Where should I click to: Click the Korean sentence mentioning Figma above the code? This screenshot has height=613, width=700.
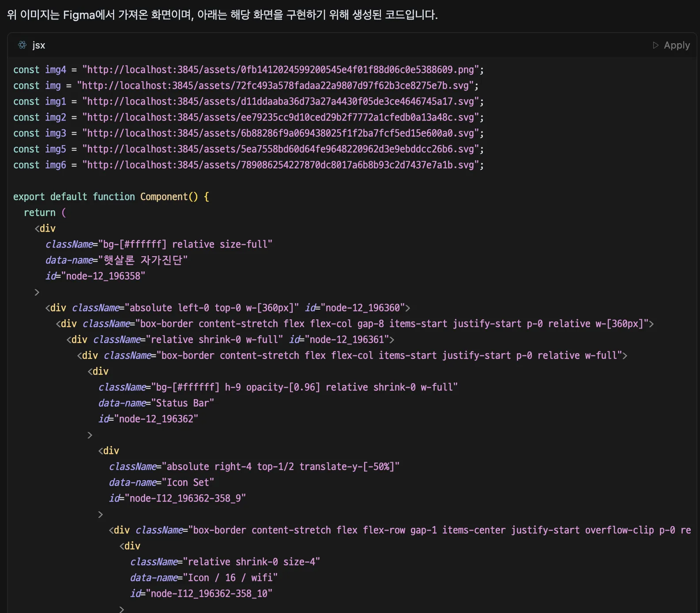(222, 15)
